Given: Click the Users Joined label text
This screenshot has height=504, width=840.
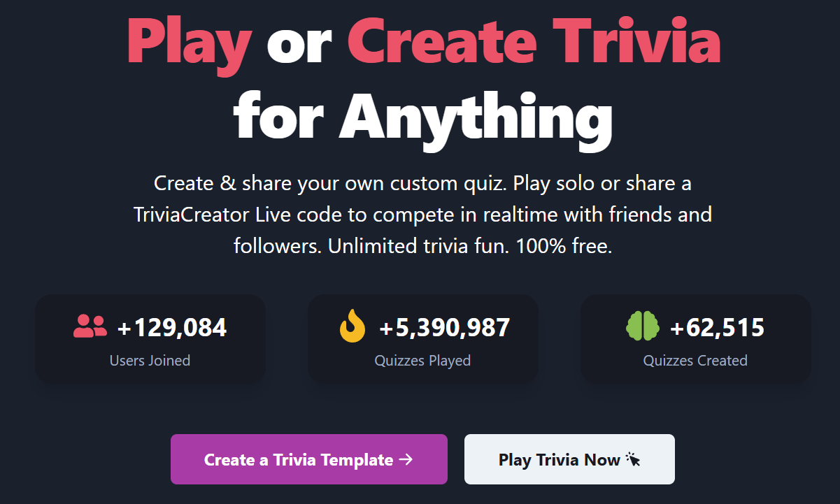Looking at the screenshot, I should point(150,361).
